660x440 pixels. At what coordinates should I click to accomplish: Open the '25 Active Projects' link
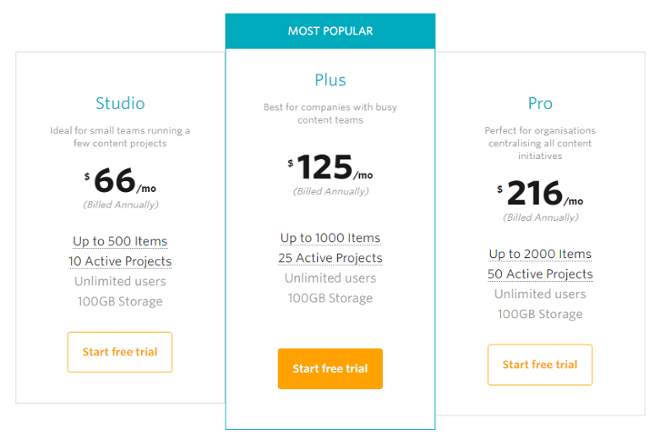pos(330,258)
